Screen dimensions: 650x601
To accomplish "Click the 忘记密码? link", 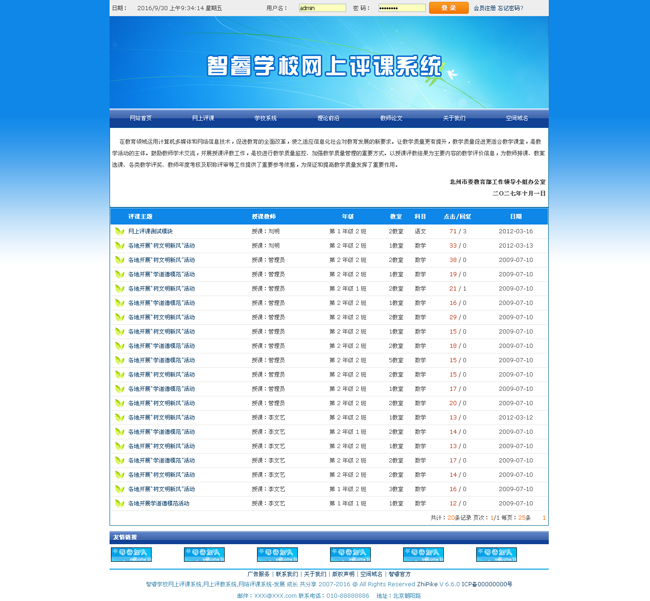I will 509,8.
